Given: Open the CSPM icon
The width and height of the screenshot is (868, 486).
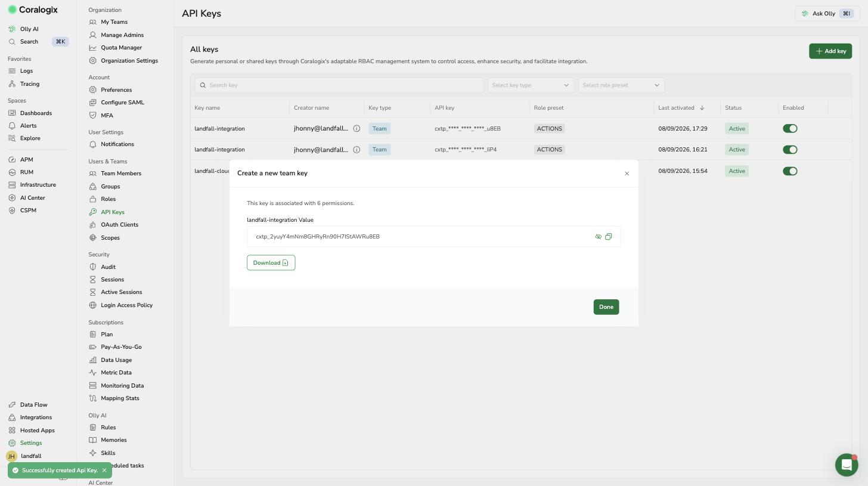Looking at the screenshot, I should coord(12,211).
